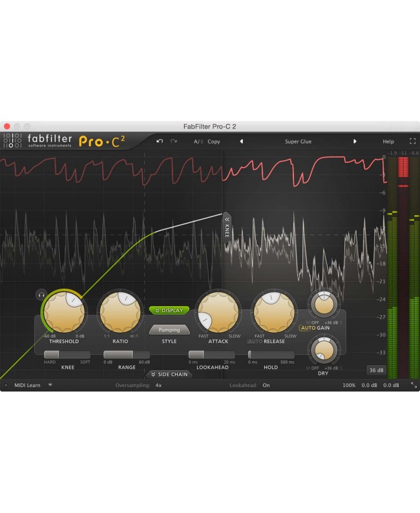The width and height of the screenshot is (420, 513).
Task: Collapse the knee display via KNEE handle
Action: coord(227,227)
